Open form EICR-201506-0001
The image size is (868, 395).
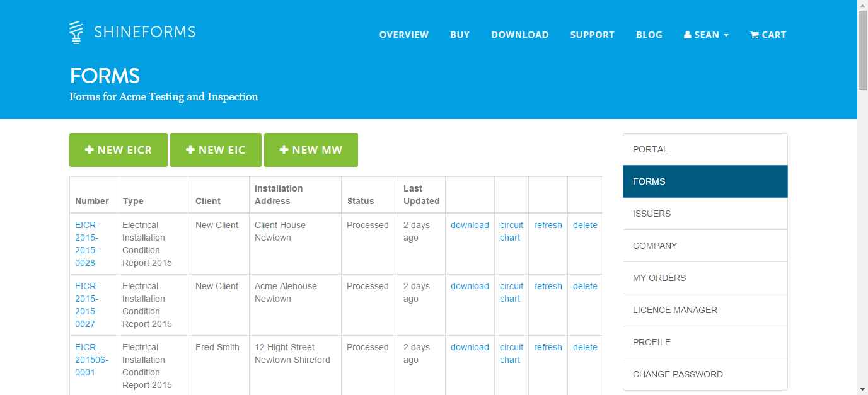click(91, 360)
